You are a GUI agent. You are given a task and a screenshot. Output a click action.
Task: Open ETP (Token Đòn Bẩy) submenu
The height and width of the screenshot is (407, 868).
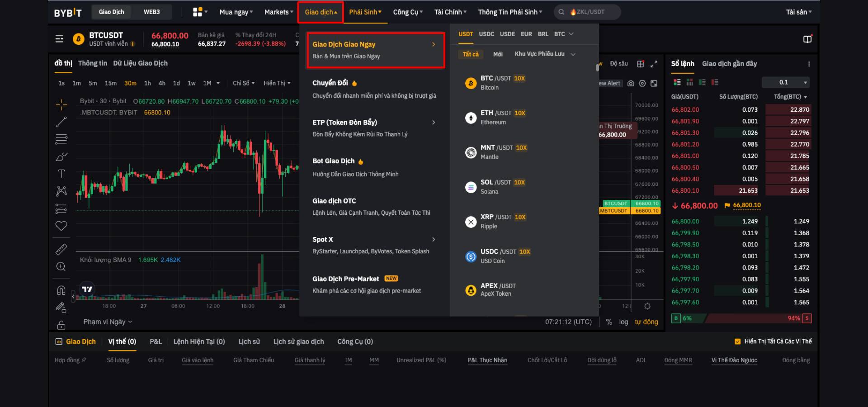point(375,128)
